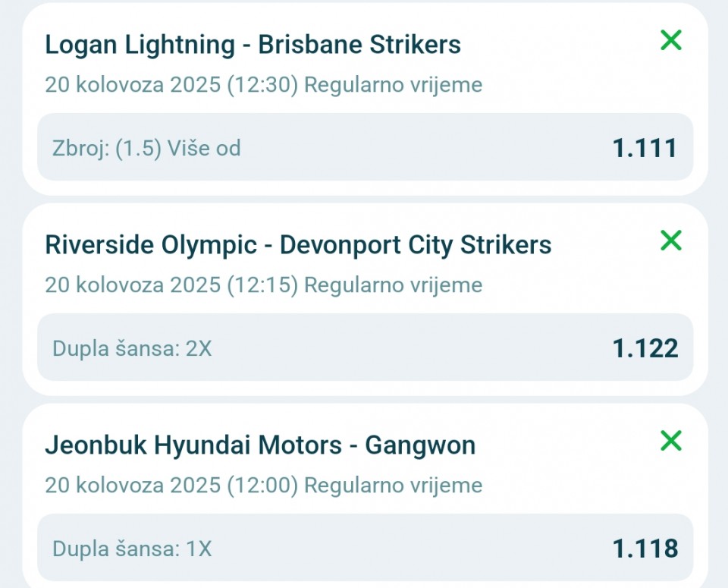Click the Gangwon team name

tap(420, 446)
